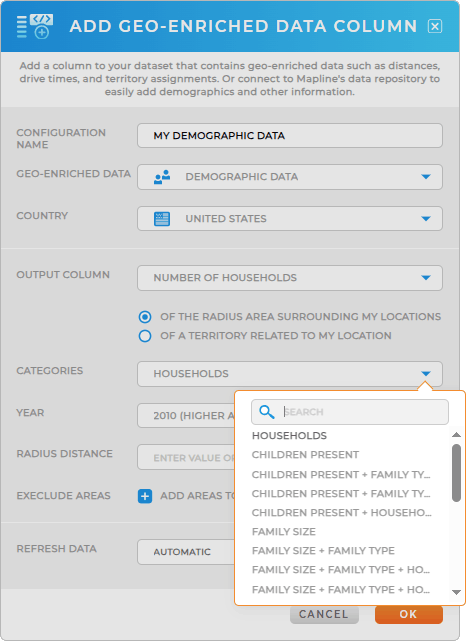
Task: Open the Geo-Enriched Data dropdown
Action: 290,177
